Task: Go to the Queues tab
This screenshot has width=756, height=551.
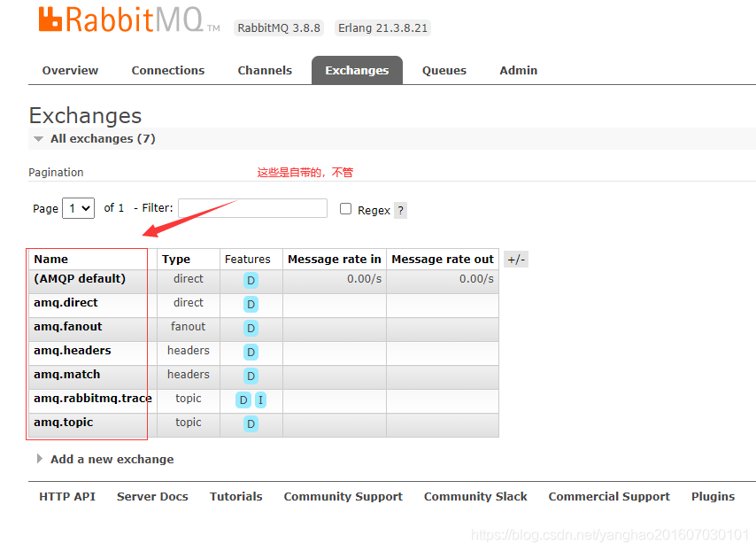Action: coord(444,71)
